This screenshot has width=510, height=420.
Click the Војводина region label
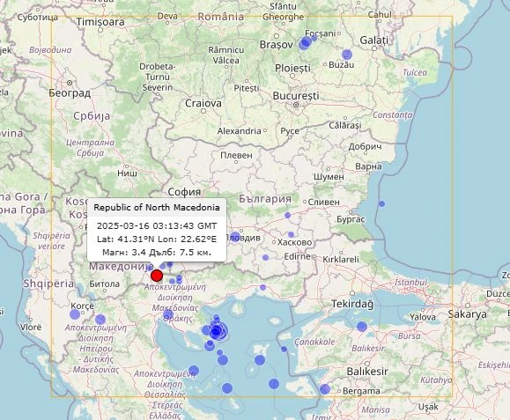click(x=50, y=49)
